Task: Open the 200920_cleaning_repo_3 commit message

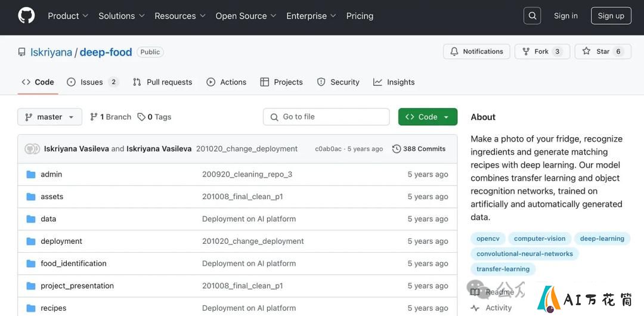Action: click(247, 174)
